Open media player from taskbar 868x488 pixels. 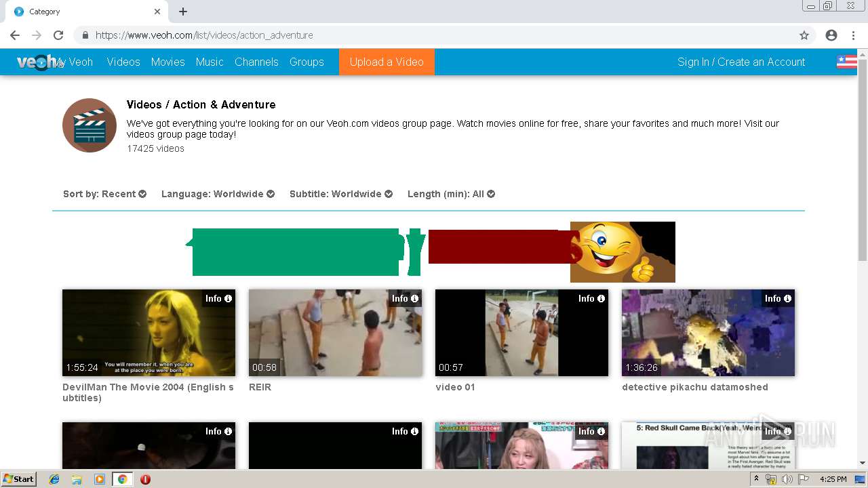click(100, 479)
